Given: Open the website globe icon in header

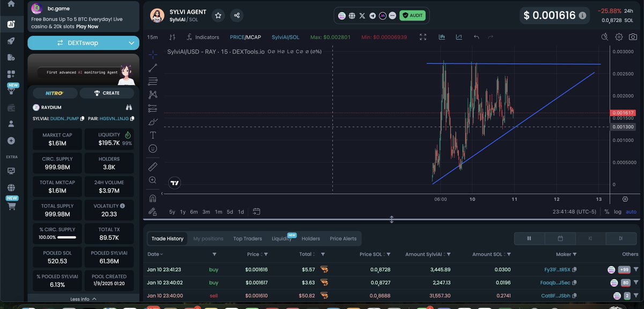Looking at the screenshot, I should (x=352, y=16).
